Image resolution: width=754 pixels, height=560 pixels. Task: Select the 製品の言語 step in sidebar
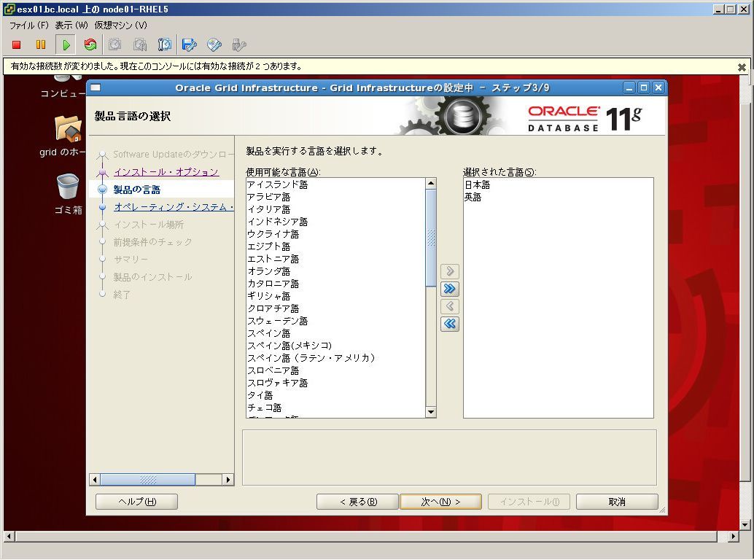(136, 190)
